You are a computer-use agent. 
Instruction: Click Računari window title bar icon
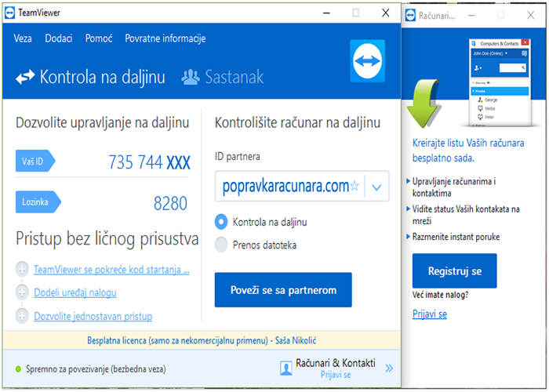[410, 16]
